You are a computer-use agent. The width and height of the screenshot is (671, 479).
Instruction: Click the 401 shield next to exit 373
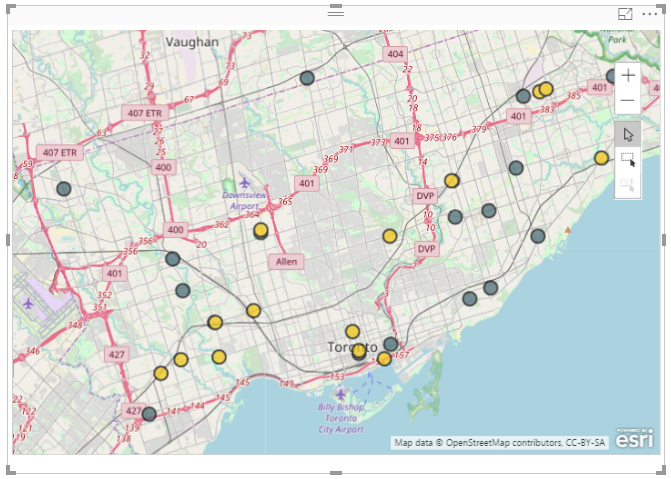point(402,141)
